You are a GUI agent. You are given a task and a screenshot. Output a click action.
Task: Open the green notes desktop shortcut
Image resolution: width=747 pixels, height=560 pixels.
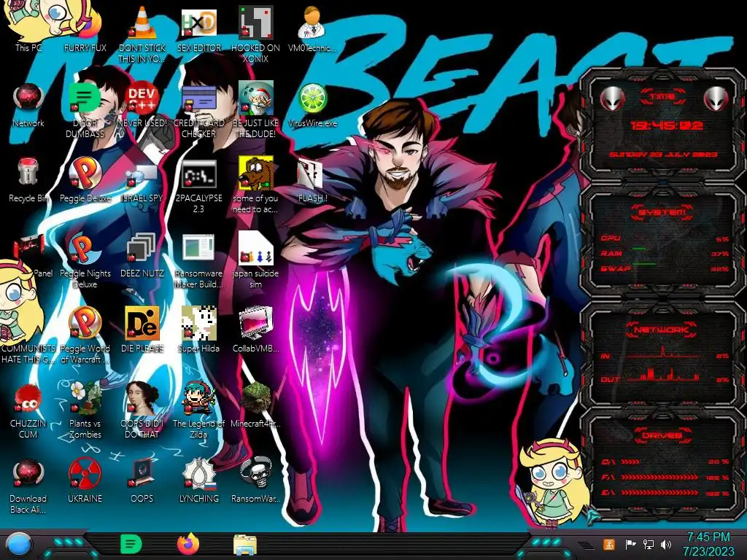85,98
